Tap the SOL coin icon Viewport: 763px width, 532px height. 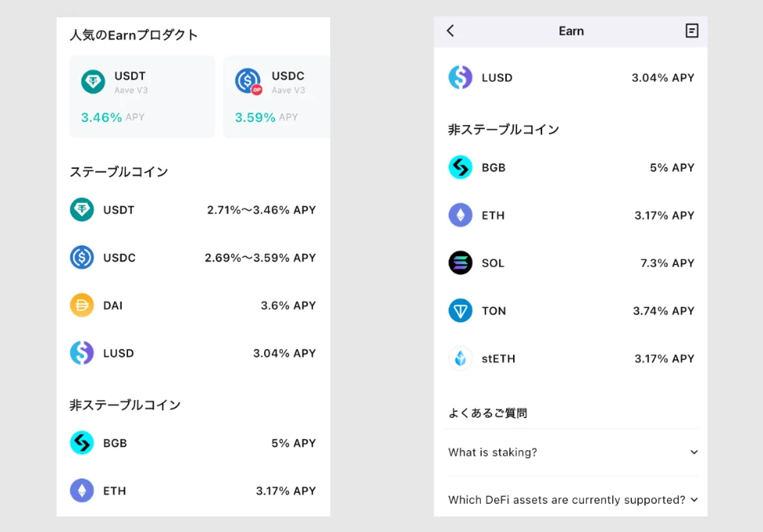[460, 263]
